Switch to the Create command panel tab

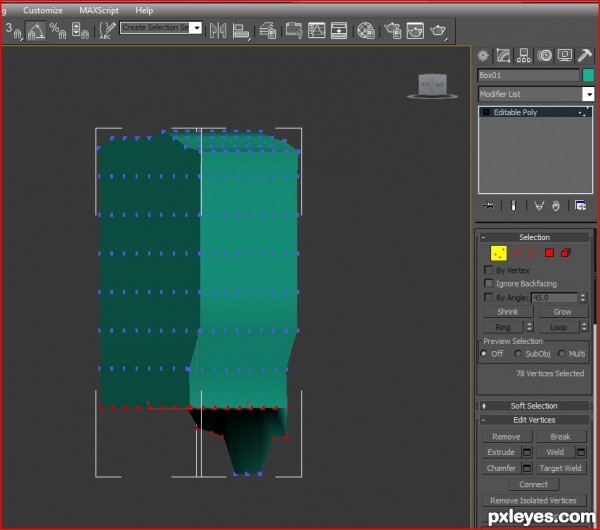coord(483,56)
